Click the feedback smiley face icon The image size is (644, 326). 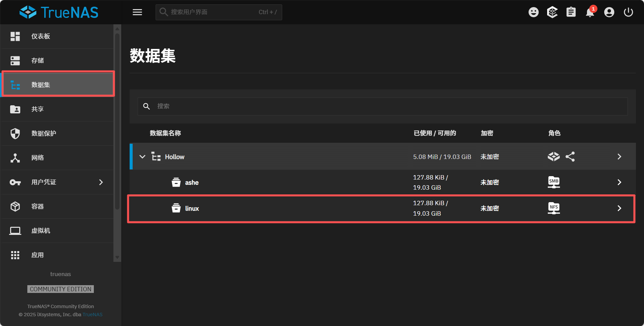coord(533,12)
